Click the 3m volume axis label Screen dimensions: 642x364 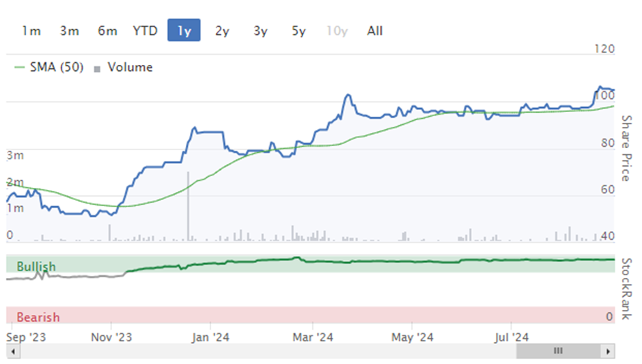(15, 156)
